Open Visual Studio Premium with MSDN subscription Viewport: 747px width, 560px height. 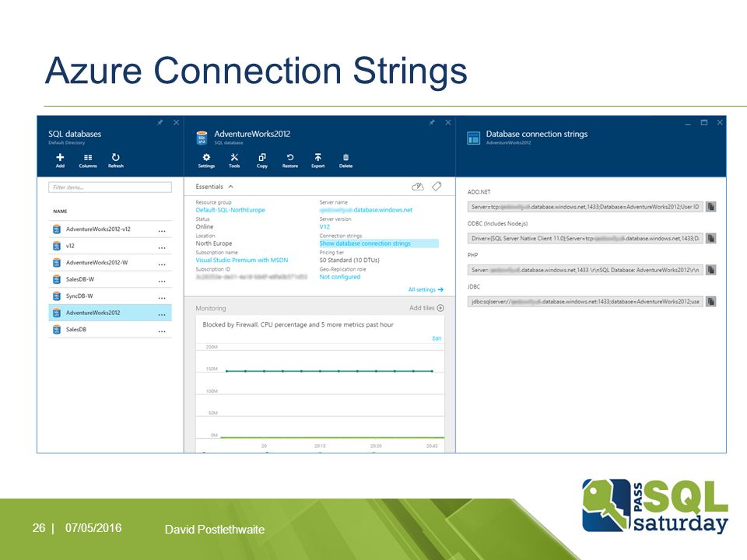[241, 260]
